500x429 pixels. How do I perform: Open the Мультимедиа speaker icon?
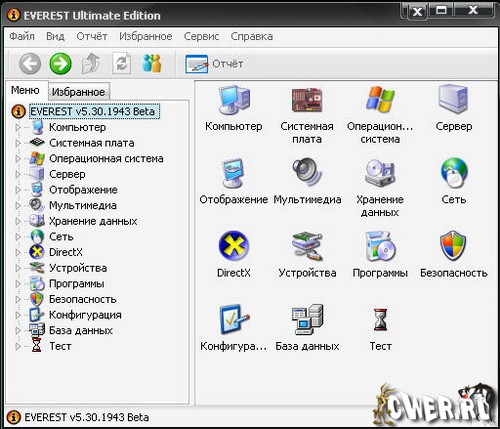click(x=307, y=173)
